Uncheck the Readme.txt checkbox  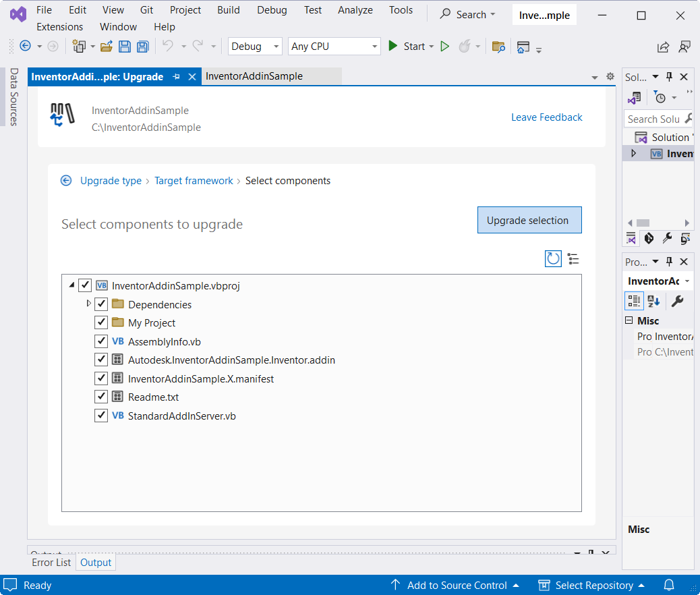[x=101, y=397]
